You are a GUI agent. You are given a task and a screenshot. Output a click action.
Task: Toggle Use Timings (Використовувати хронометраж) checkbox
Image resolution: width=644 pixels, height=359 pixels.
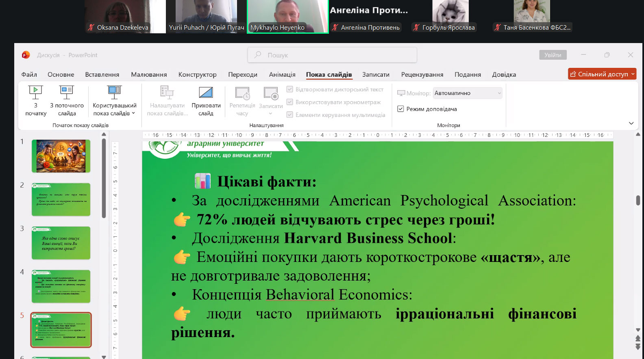290,102
